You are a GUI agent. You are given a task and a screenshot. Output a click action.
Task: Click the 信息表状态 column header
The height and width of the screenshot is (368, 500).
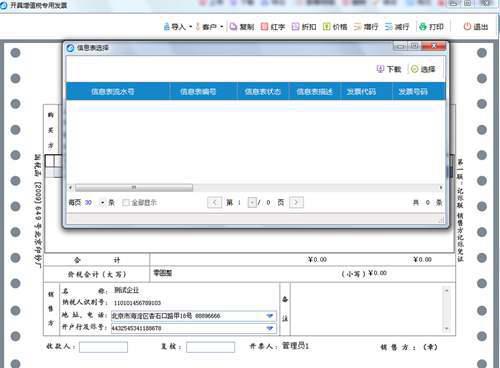(263, 91)
